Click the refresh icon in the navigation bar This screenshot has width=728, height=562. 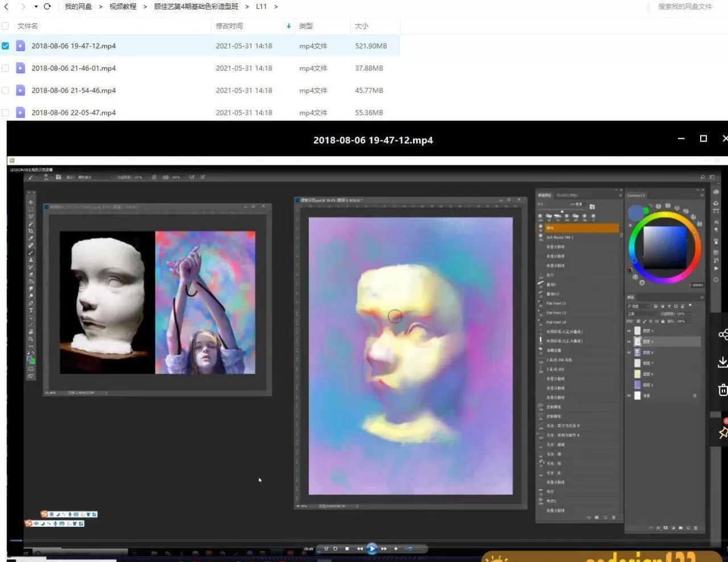pos(47,7)
